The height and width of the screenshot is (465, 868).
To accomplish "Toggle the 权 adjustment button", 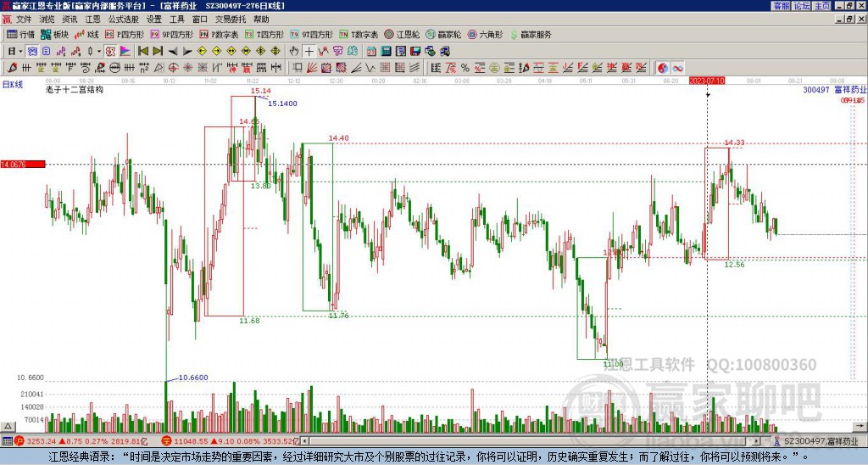I will (x=110, y=52).
